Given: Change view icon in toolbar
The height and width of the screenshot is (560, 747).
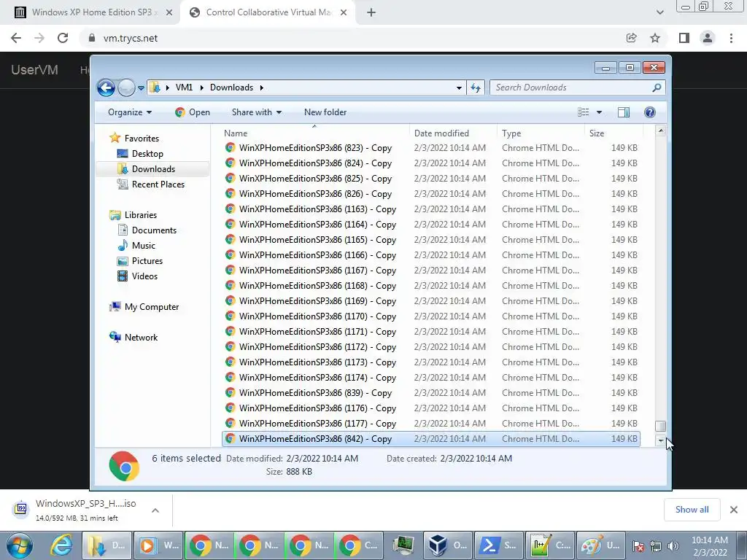Looking at the screenshot, I should click(583, 112).
